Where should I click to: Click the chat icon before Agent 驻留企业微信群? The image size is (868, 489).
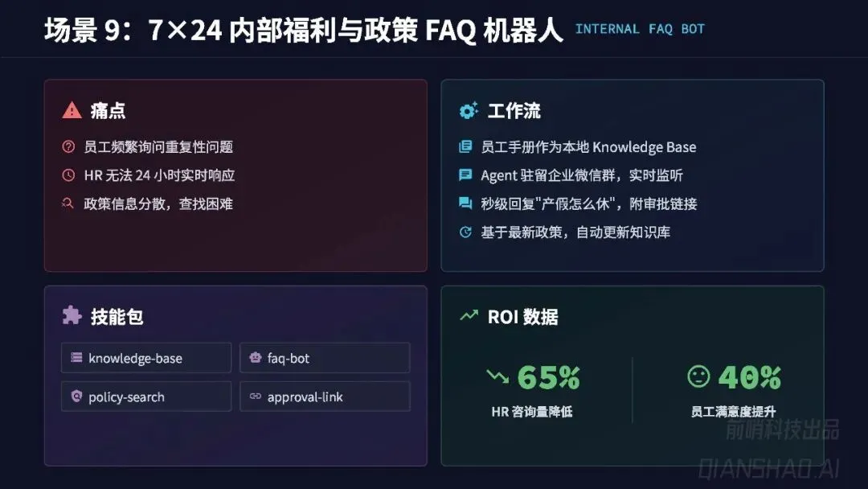[465, 175]
